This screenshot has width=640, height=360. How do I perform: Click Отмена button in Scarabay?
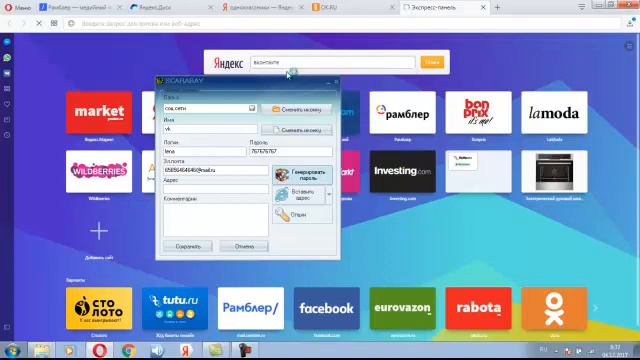244,246
